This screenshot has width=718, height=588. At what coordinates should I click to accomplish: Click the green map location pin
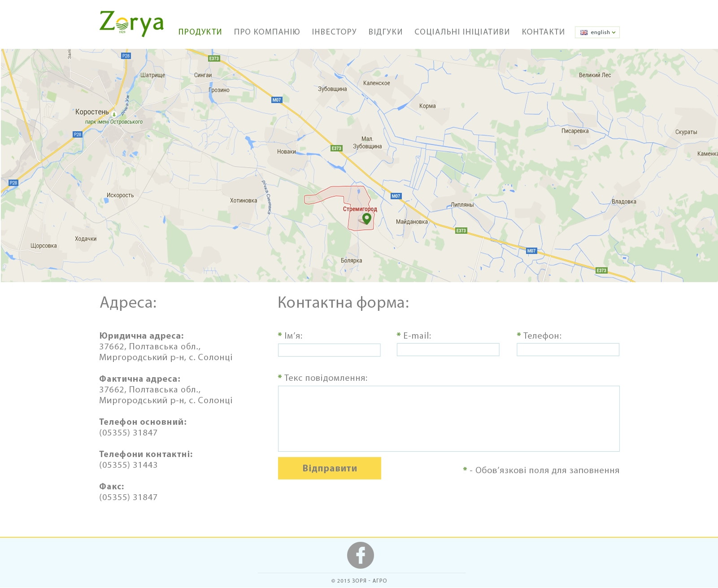[x=367, y=218]
